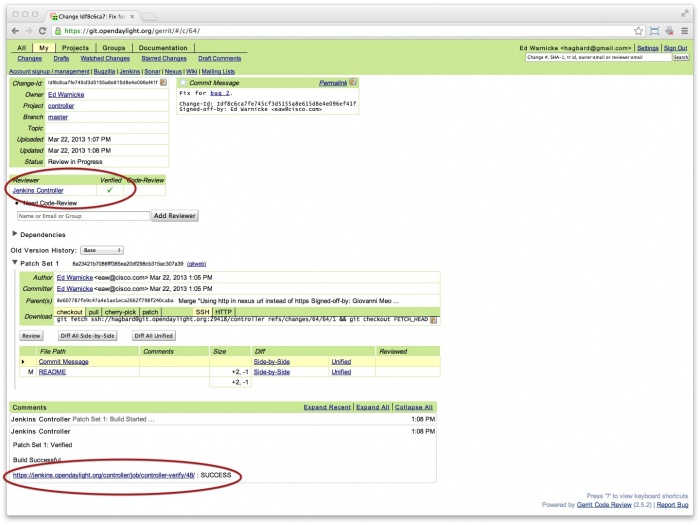Open the controller project link
This screenshot has width=700, height=525.
61,106
